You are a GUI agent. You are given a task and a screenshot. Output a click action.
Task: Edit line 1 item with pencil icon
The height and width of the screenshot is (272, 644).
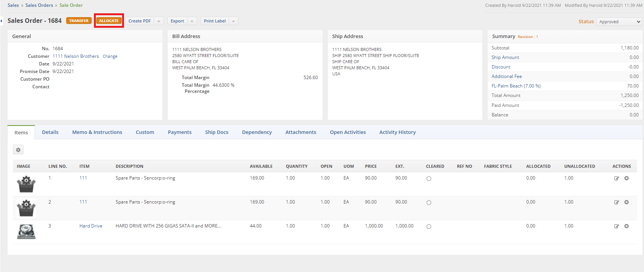point(617,178)
